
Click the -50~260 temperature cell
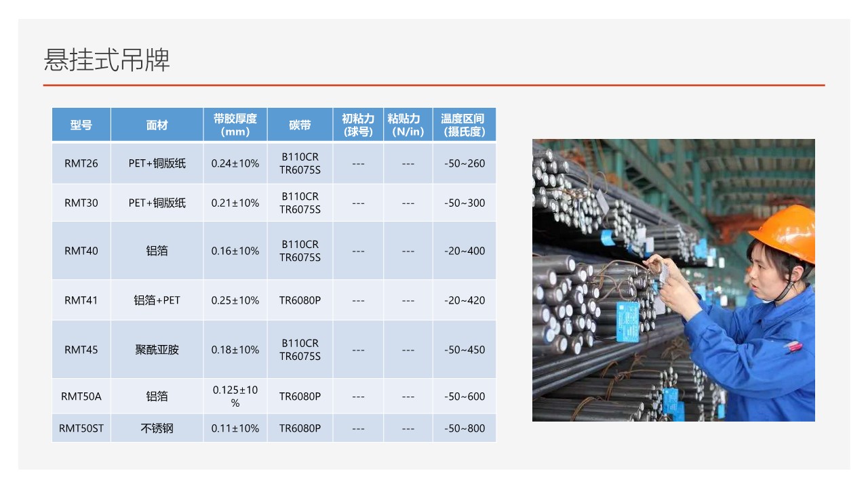click(465, 163)
